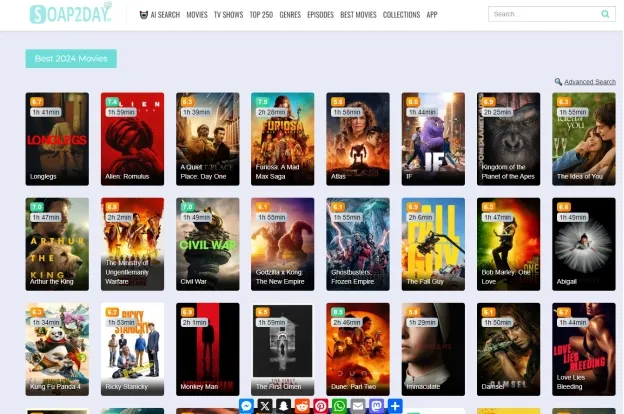Open Dune: Part Two poster
624x414 pixels.
tap(358, 349)
